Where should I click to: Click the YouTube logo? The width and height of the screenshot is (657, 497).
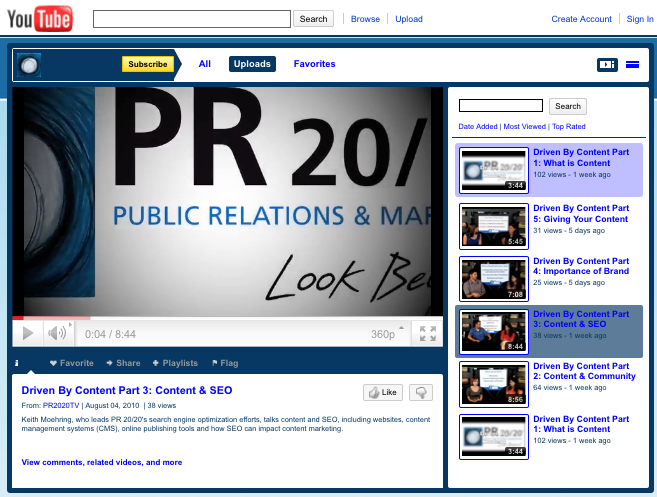pyautogui.click(x=40, y=18)
